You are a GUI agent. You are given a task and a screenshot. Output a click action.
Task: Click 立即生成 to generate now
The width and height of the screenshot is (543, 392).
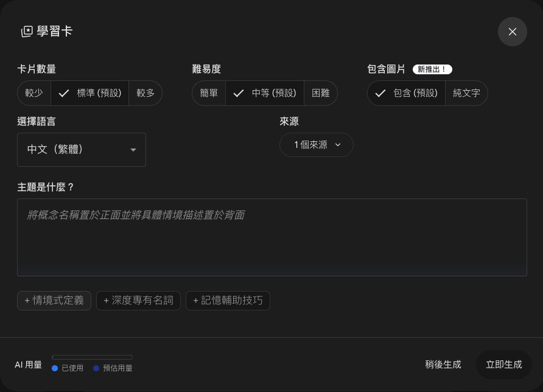point(504,364)
